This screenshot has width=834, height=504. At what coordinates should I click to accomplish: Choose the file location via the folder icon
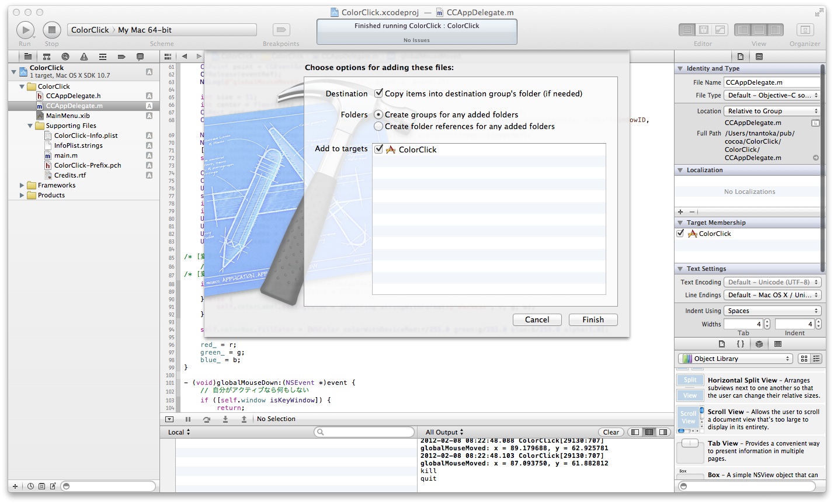(x=815, y=123)
